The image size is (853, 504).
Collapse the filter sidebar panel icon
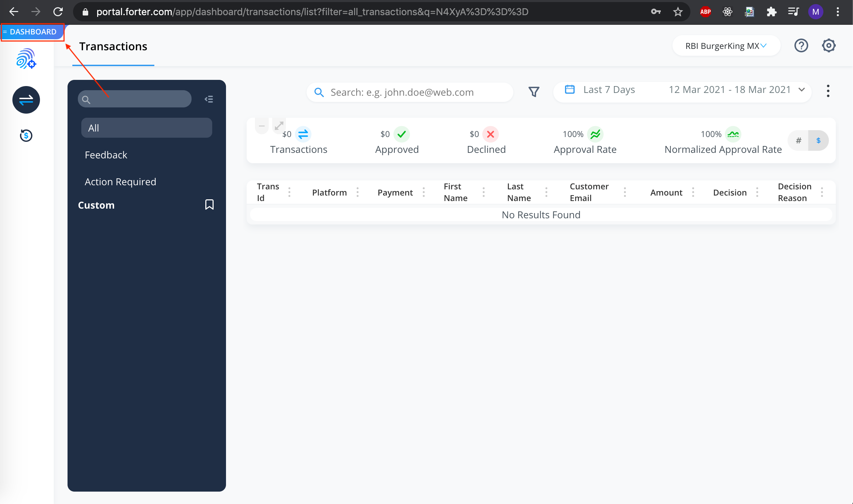point(209,99)
